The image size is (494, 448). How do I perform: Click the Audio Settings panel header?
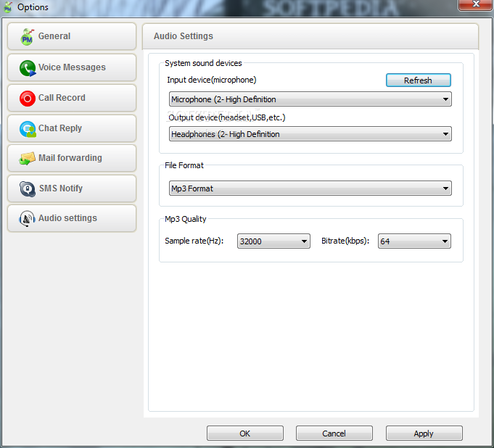pyautogui.click(x=310, y=36)
